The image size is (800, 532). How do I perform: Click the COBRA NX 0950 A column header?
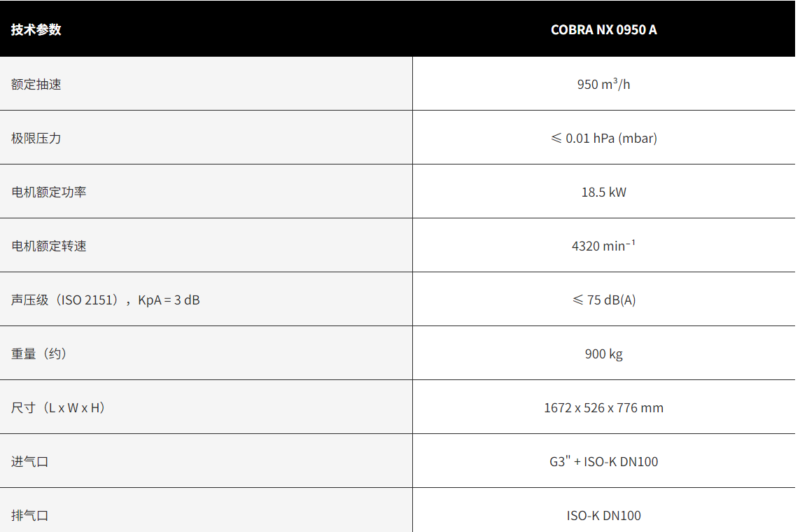[x=603, y=30]
